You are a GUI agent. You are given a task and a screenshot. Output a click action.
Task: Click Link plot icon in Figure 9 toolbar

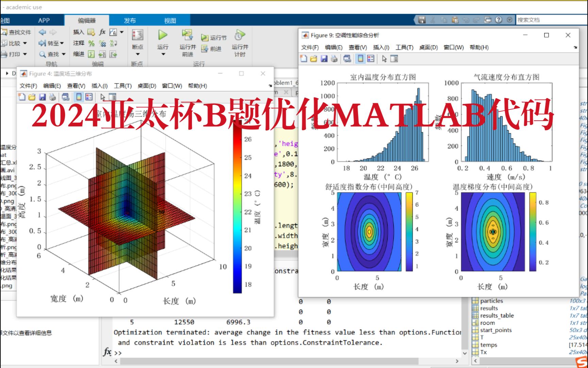click(x=347, y=59)
